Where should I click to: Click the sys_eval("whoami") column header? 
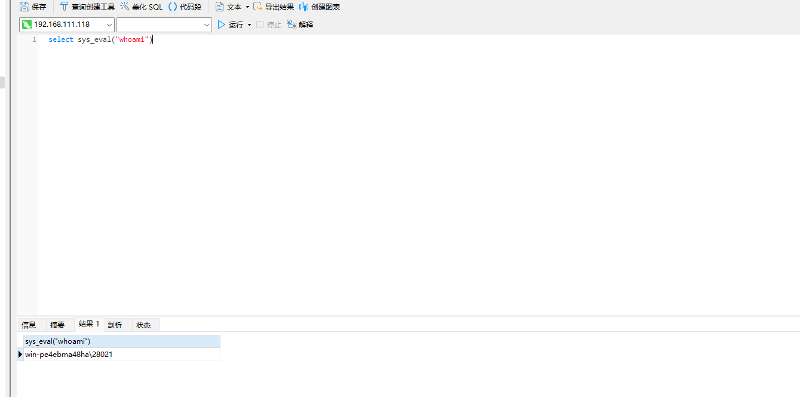pyautogui.click(x=122, y=341)
